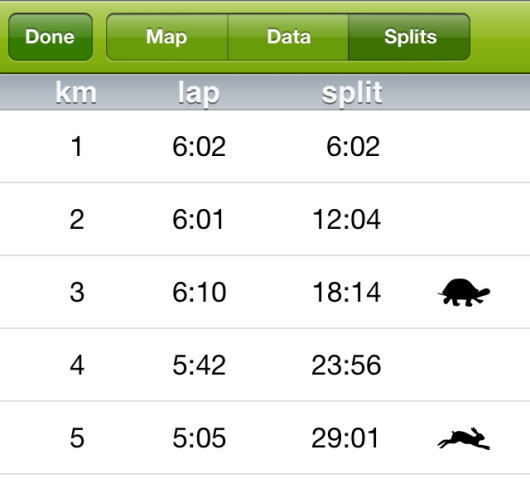
Task: Select the lap column header
Action: click(x=199, y=93)
